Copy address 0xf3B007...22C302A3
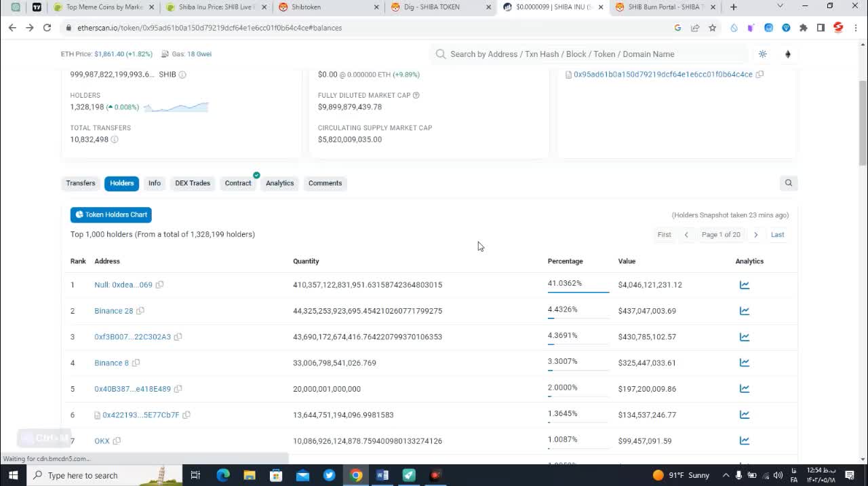The image size is (868, 486). pyautogui.click(x=178, y=337)
